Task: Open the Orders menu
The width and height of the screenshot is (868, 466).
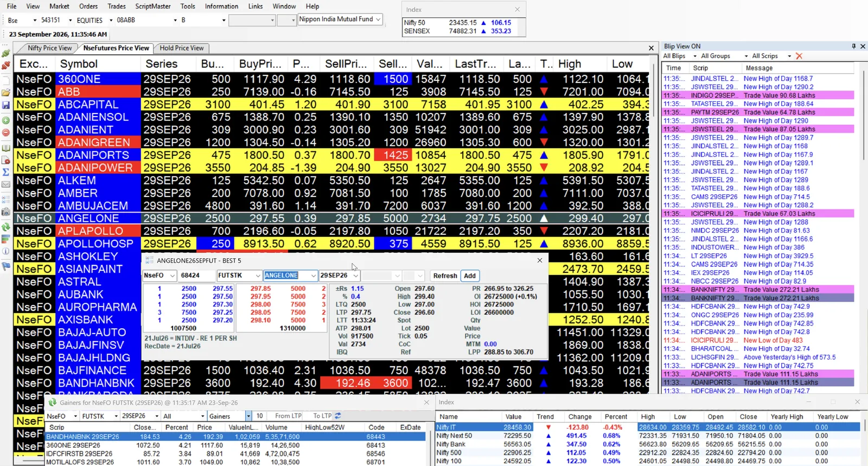Action: tap(88, 7)
